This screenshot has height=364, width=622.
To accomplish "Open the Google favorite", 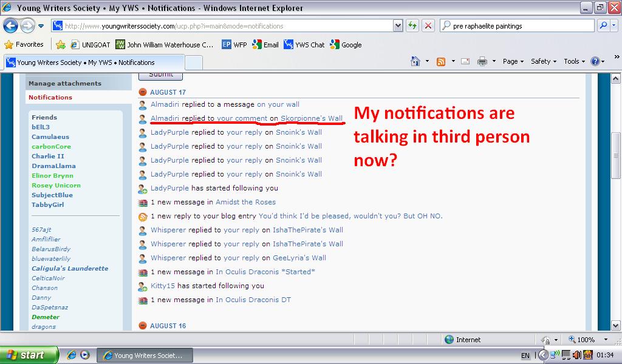I will point(346,45).
